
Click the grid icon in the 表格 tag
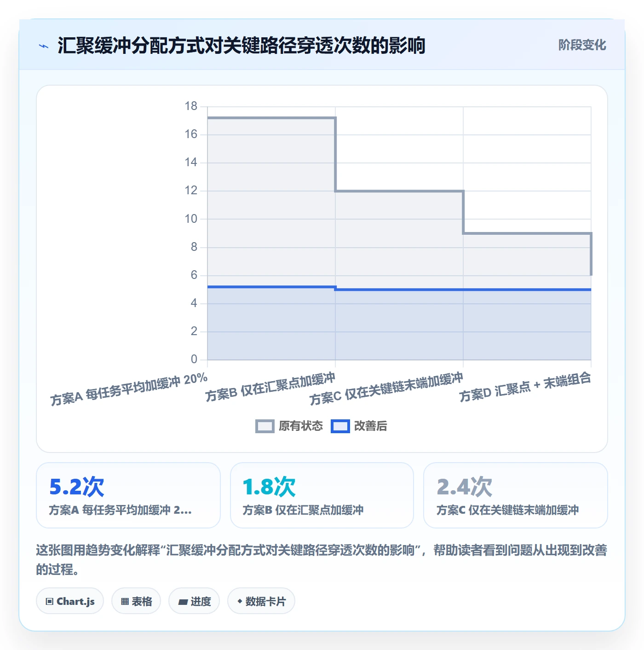125,602
